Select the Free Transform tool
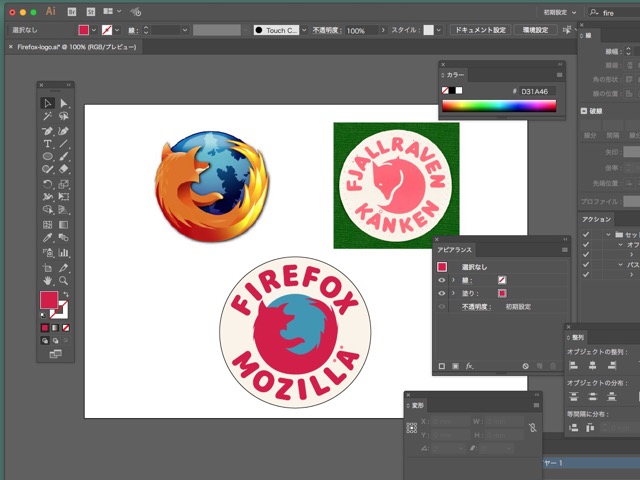 click(x=63, y=197)
